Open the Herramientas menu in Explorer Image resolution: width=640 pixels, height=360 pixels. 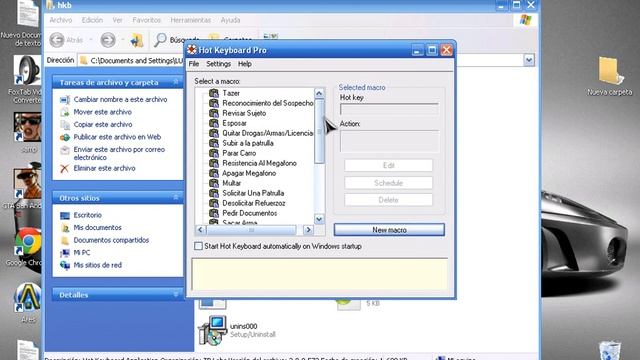(191, 20)
